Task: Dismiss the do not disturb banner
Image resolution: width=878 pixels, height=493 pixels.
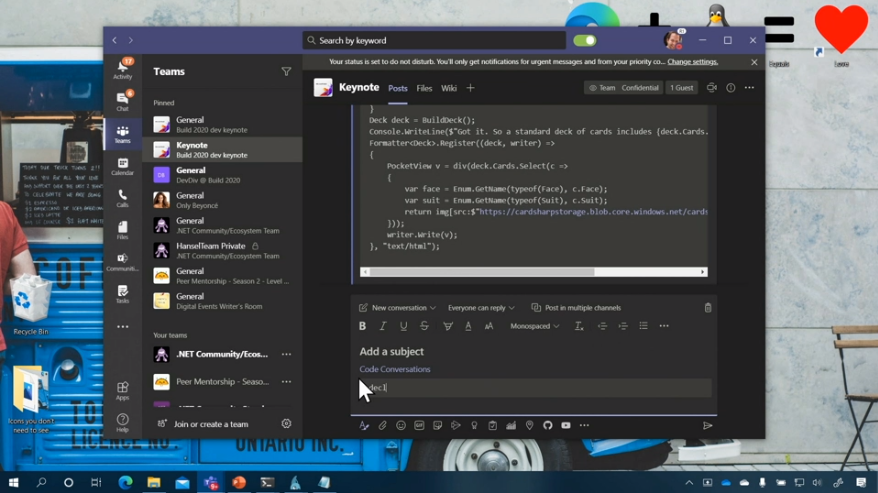Action: [x=754, y=62]
